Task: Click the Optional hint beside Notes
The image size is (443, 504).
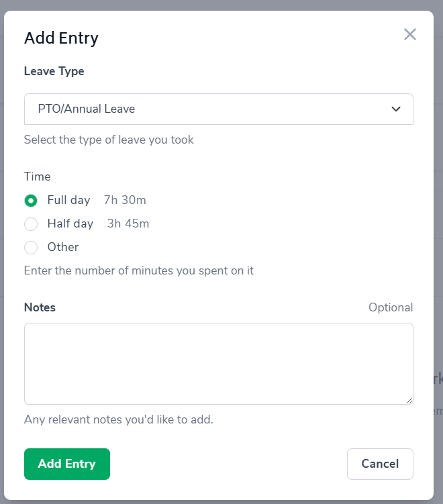Action: (x=391, y=307)
